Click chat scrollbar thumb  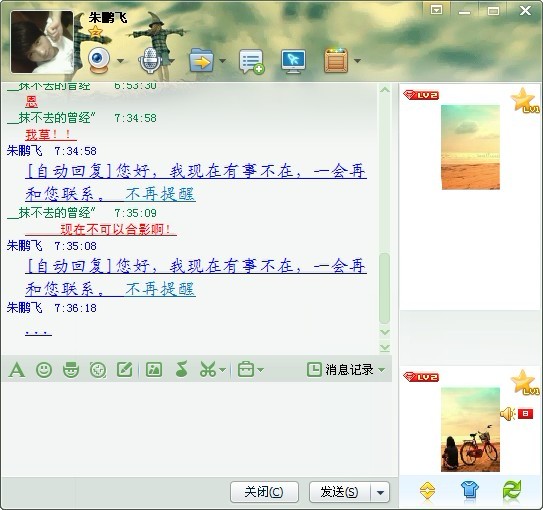[384, 288]
